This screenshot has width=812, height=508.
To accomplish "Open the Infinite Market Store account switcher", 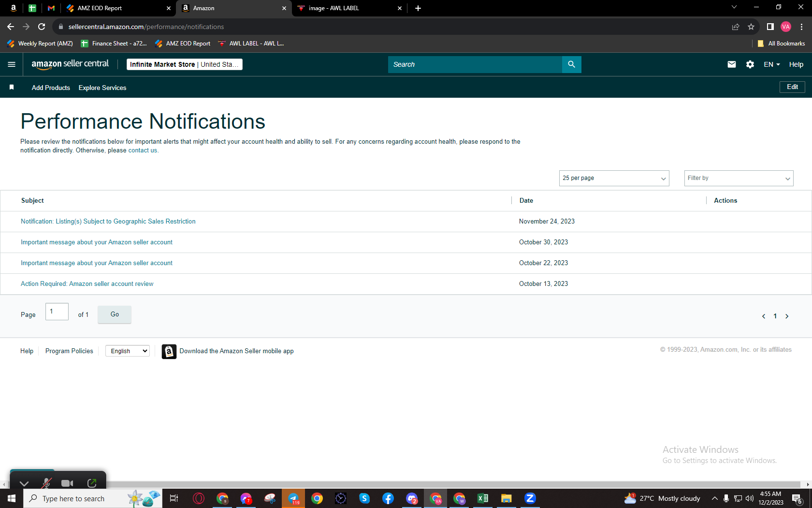I will [x=185, y=64].
